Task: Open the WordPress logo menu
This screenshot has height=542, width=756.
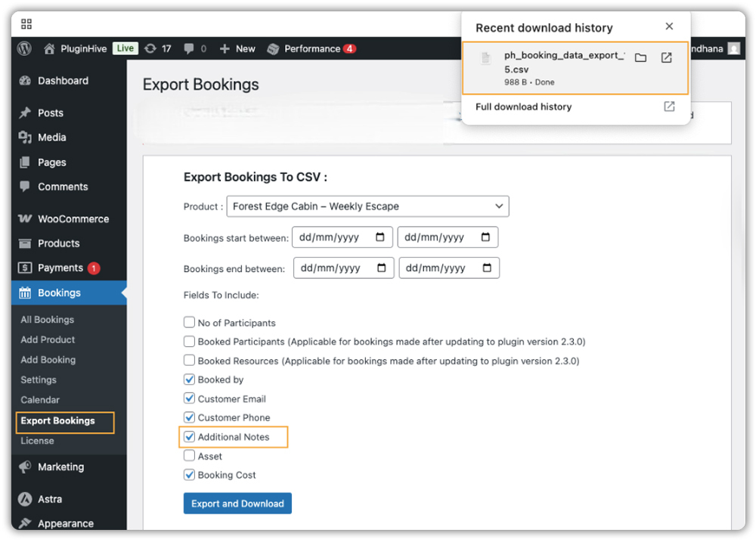Action: point(23,48)
